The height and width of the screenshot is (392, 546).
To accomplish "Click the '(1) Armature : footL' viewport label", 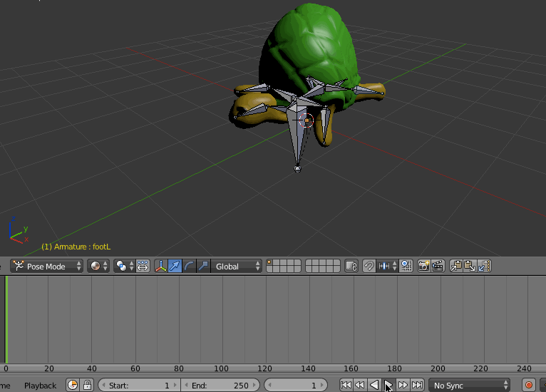I will click(76, 247).
